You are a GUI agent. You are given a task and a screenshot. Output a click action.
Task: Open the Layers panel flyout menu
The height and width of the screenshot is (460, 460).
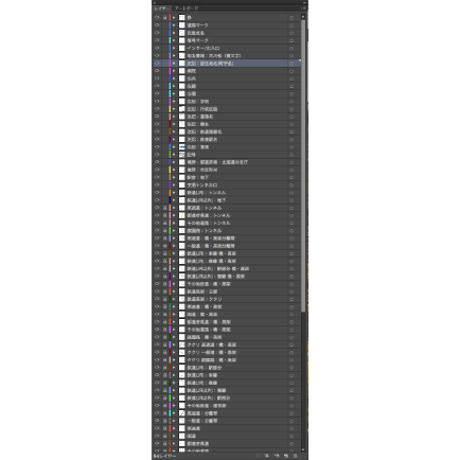click(x=304, y=8)
